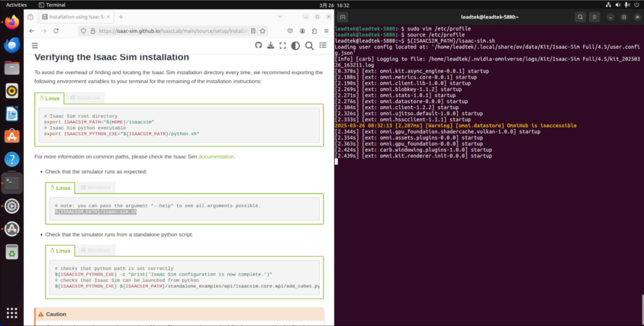
Task: Click the URL address field
Action: click(x=172, y=31)
